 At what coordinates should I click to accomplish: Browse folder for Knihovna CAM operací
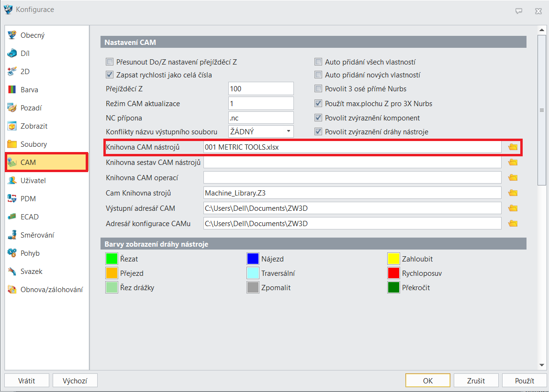coord(513,178)
